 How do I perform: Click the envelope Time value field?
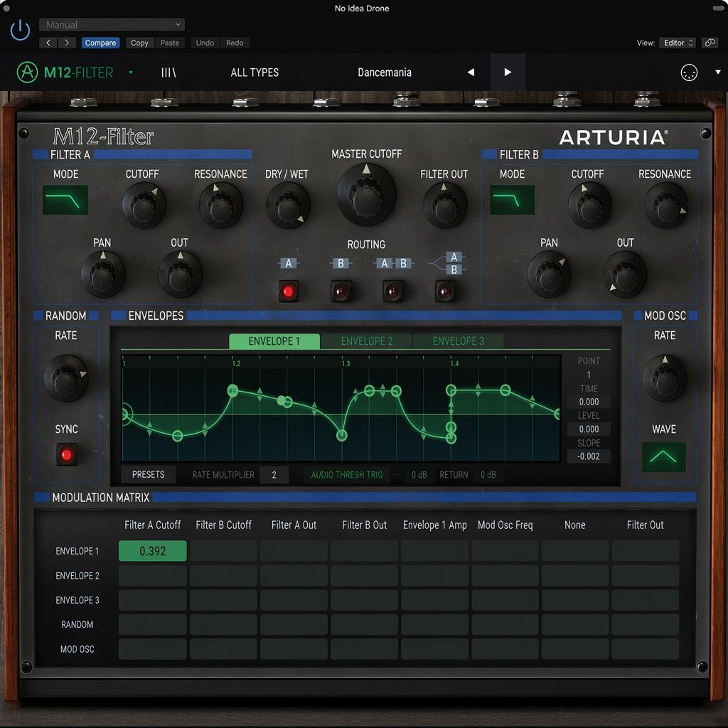click(589, 402)
